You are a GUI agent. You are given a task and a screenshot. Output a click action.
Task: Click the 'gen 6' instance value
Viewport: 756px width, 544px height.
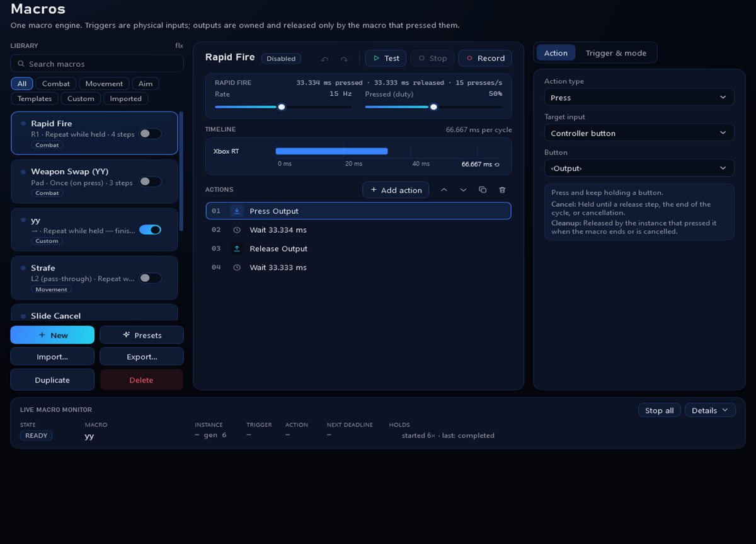[215, 436]
